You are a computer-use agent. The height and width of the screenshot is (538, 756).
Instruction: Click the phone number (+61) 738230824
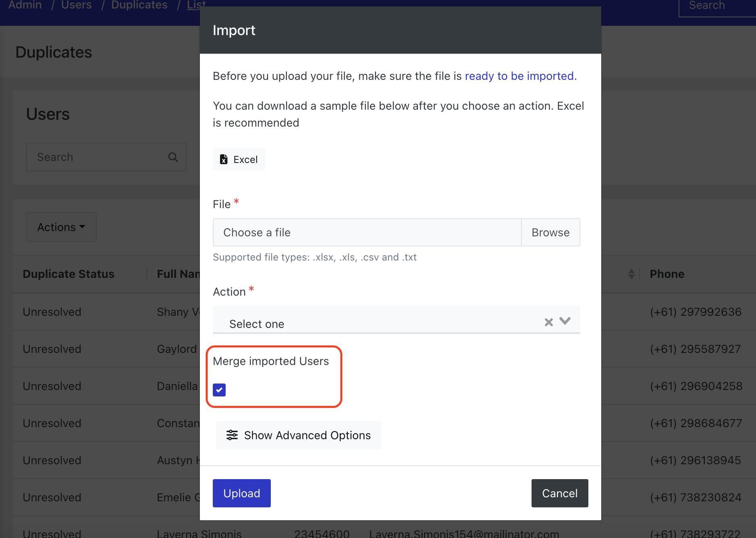(696, 497)
